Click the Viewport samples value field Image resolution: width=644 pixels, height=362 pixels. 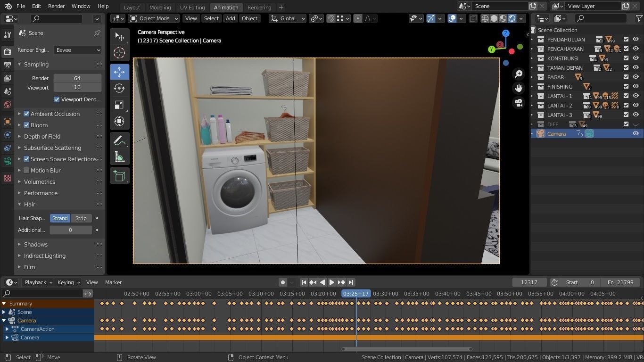(77, 88)
